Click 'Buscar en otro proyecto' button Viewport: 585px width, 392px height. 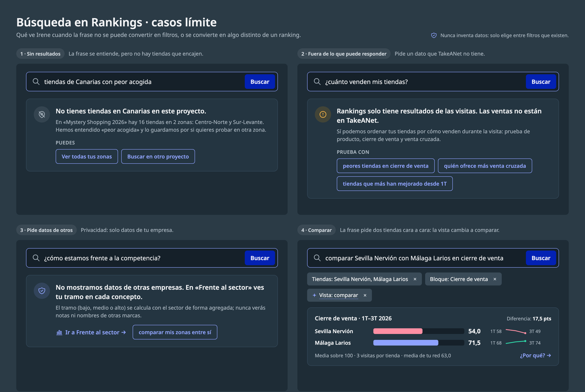click(158, 156)
